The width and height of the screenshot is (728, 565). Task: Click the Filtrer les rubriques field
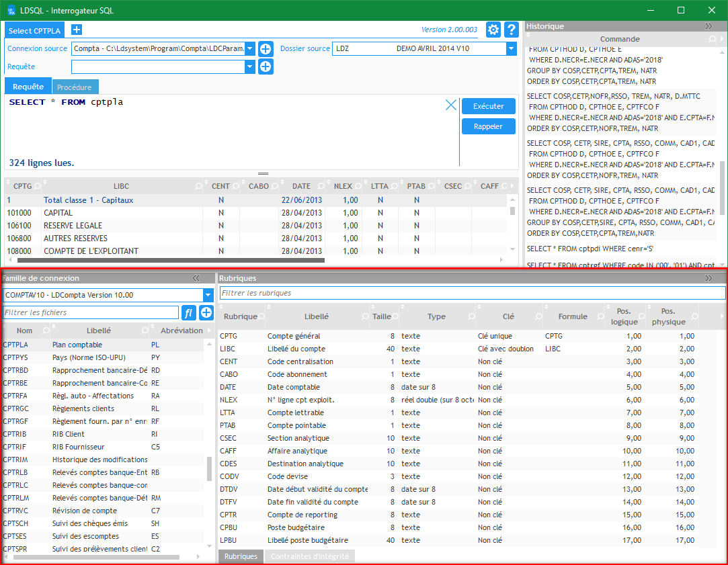click(472, 293)
